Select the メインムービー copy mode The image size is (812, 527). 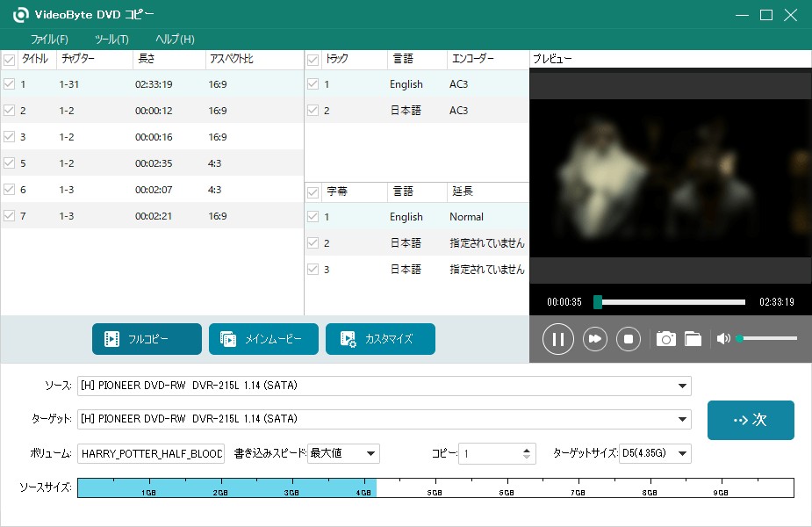(263, 339)
